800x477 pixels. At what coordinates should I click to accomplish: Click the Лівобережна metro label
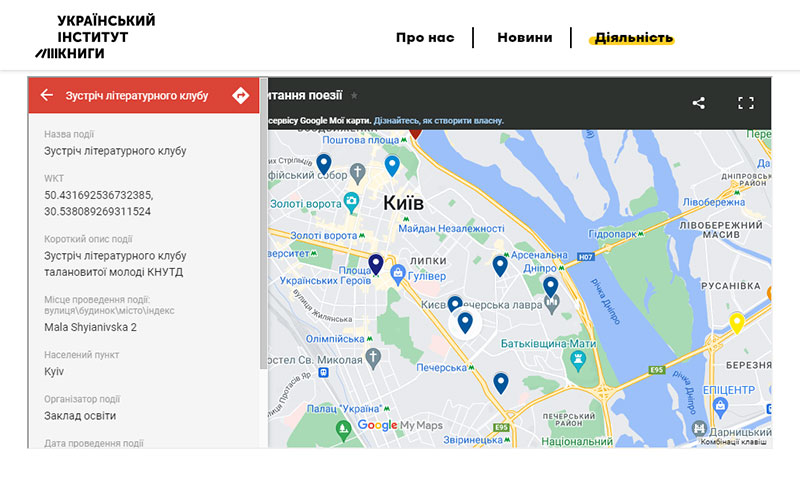click(714, 202)
